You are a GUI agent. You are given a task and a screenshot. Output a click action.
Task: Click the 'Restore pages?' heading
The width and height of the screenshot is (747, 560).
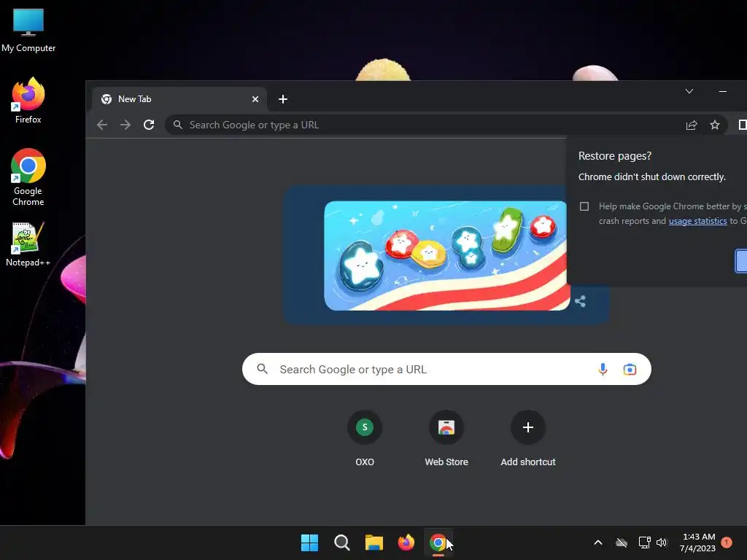pos(614,156)
